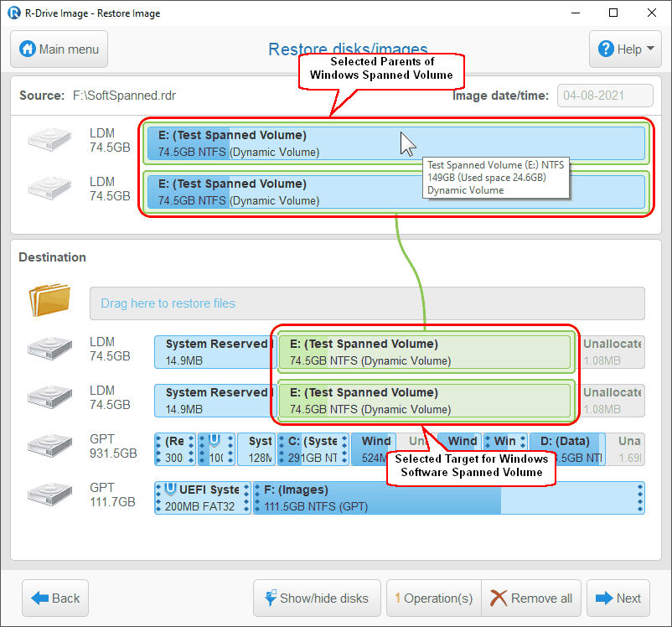Click the GPT 111.7GB label
This screenshot has width=672, height=627.
tap(112, 495)
